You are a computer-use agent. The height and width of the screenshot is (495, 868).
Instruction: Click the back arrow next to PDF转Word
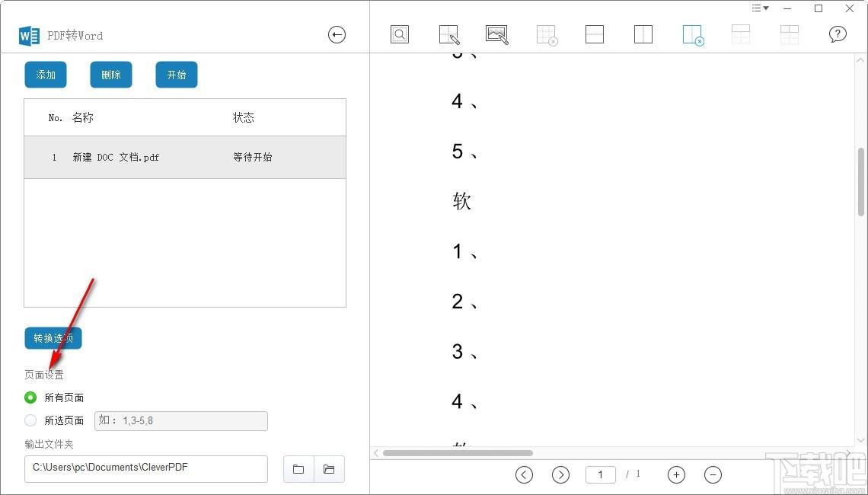[337, 35]
